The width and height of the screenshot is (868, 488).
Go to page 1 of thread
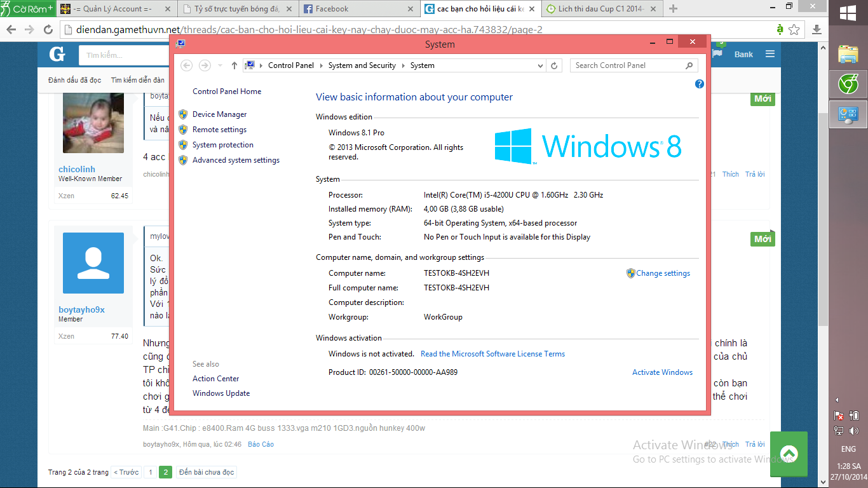(x=150, y=473)
